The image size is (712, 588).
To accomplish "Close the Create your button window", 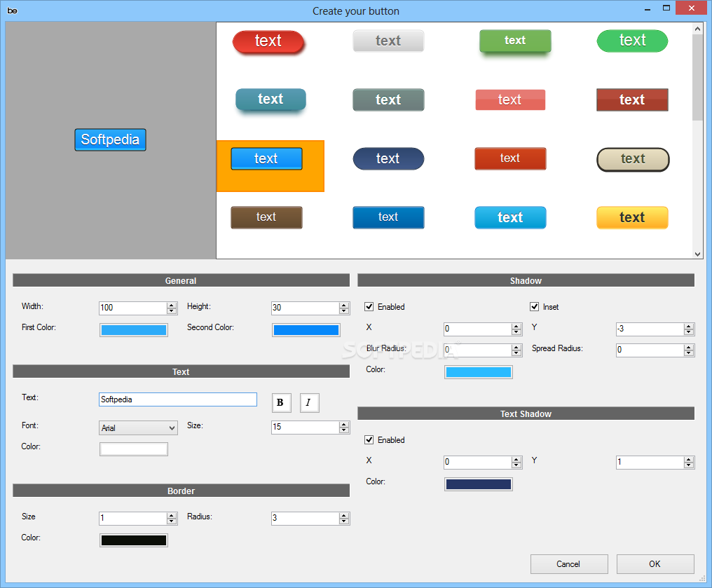I will point(691,8).
